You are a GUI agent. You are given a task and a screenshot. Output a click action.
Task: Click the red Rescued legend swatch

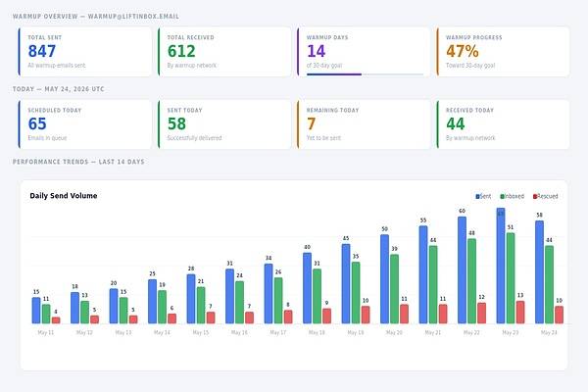pos(535,197)
